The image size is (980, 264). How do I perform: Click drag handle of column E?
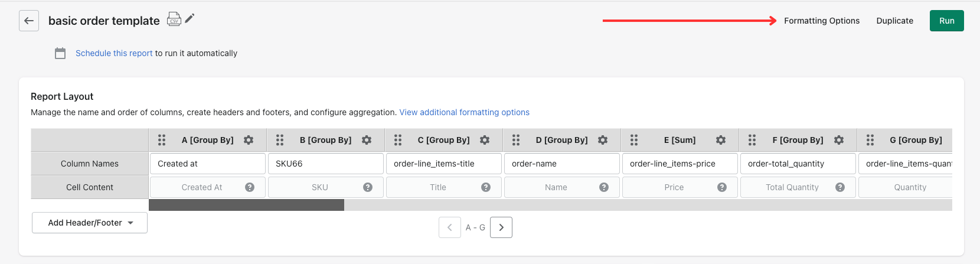click(x=634, y=140)
